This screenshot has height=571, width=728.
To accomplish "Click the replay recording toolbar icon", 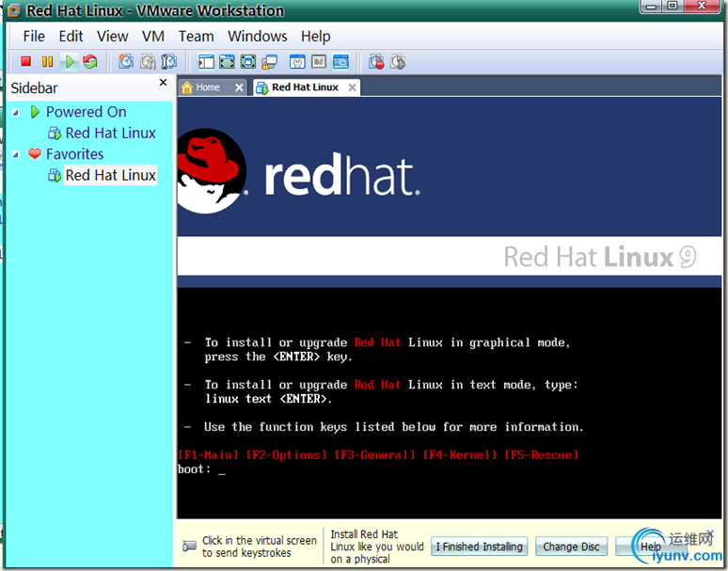I will 398,61.
